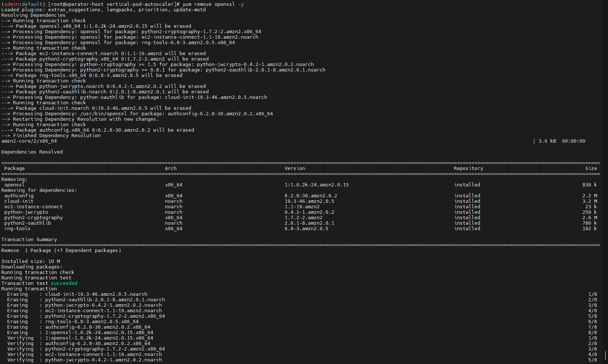608x364 pixels.
Task: Click version '1:1.0.2k-24.amzn2.0.15' in table
Action: pos(317,185)
